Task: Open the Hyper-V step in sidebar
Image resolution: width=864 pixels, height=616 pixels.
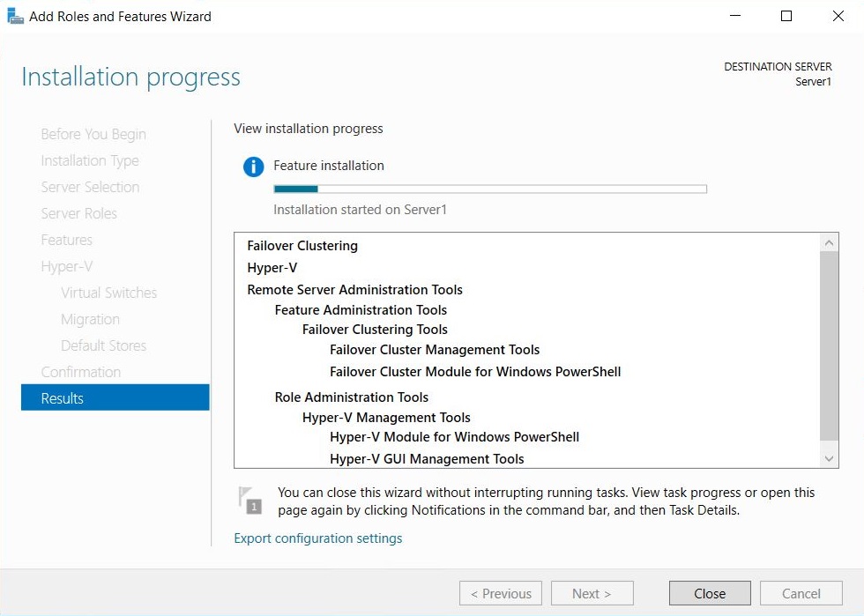Action: (x=67, y=267)
